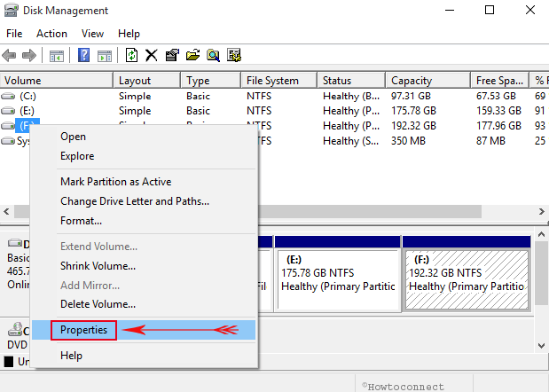The width and height of the screenshot is (549, 392).
Task: Sort by the Volume column header
Action: 57,81
